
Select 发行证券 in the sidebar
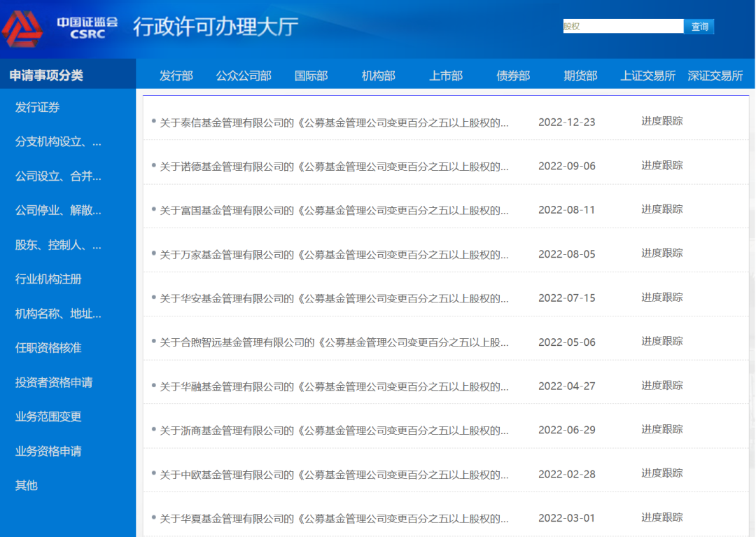37,107
